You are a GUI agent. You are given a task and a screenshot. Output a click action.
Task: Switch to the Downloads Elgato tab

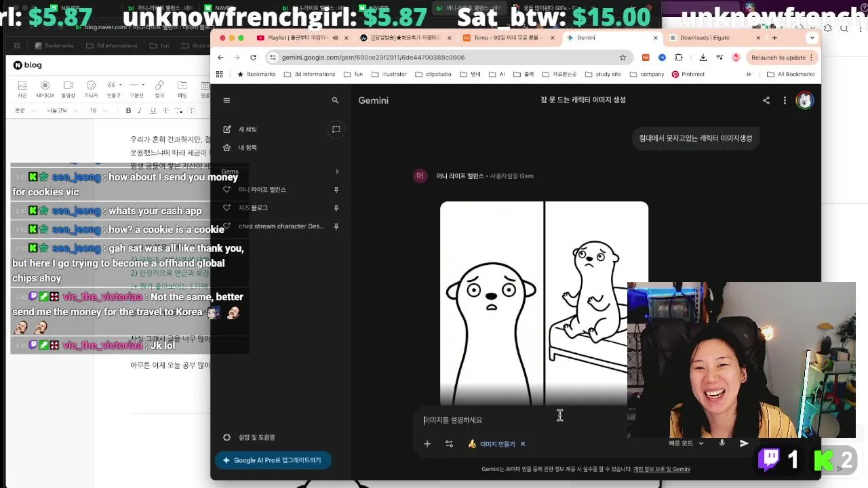coord(713,38)
